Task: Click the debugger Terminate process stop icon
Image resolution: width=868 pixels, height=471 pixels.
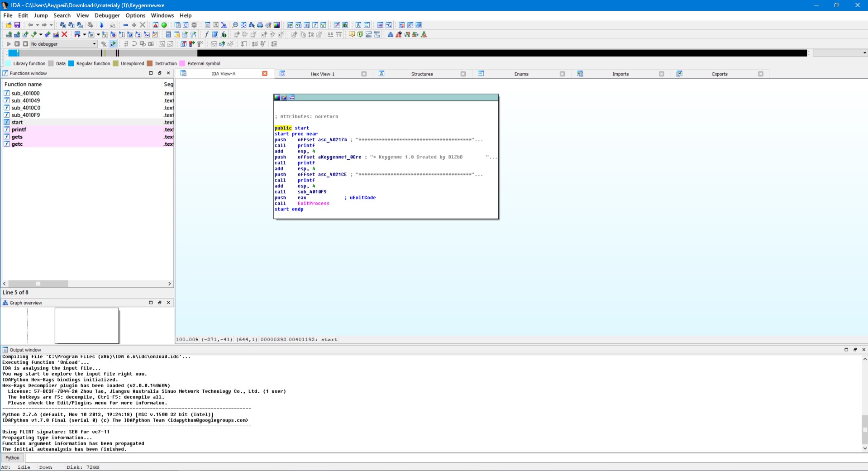Action: pyautogui.click(x=25, y=44)
